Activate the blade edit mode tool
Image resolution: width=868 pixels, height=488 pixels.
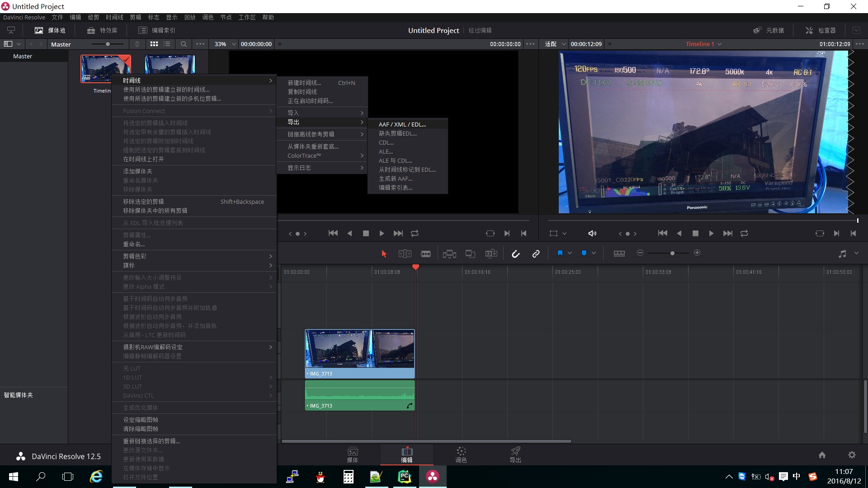click(x=425, y=254)
